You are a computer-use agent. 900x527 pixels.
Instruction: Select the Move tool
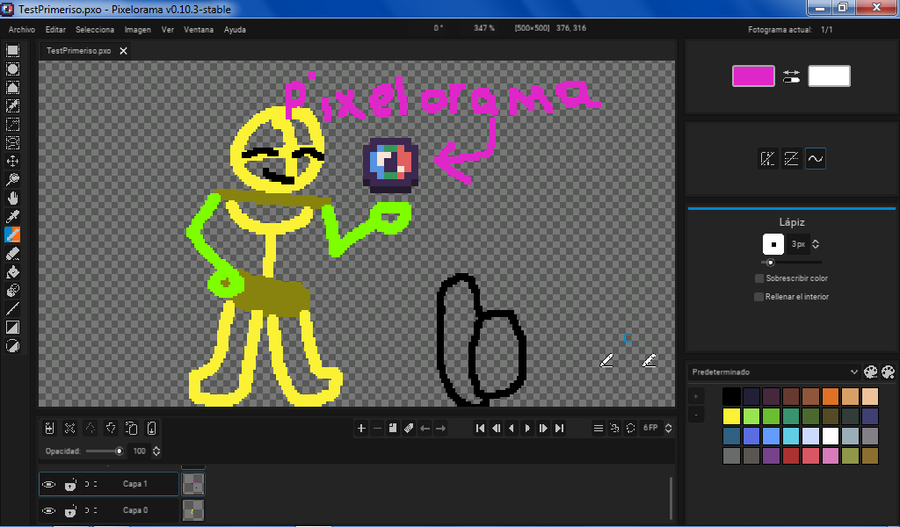pos(13,161)
